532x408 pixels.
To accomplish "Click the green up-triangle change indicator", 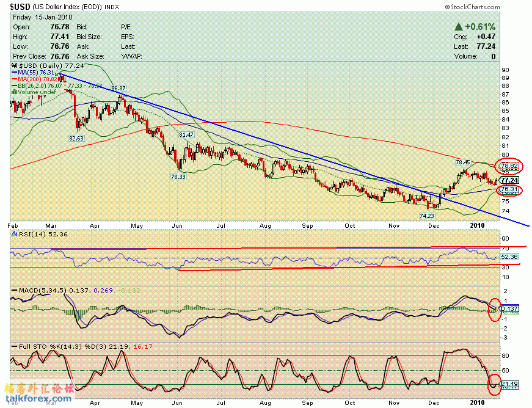I will pos(458,26).
